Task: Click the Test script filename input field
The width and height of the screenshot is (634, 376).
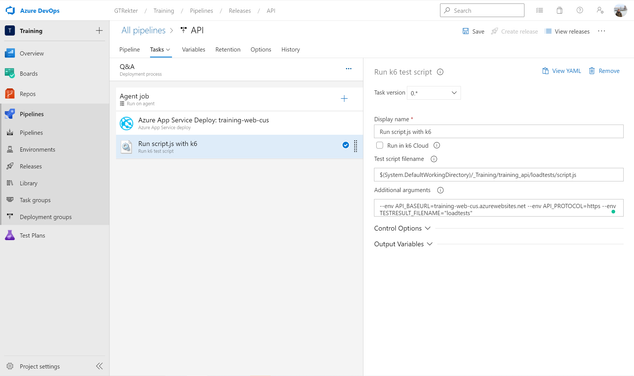Action: (x=499, y=175)
